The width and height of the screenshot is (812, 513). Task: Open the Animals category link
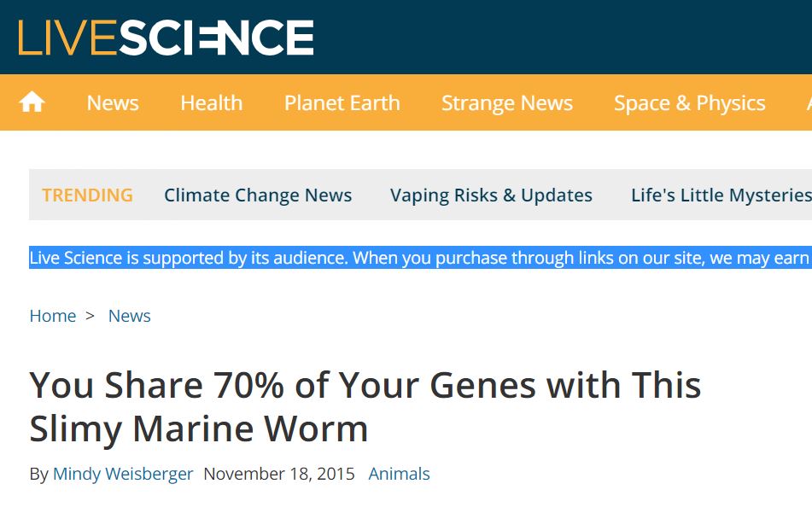click(x=399, y=474)
